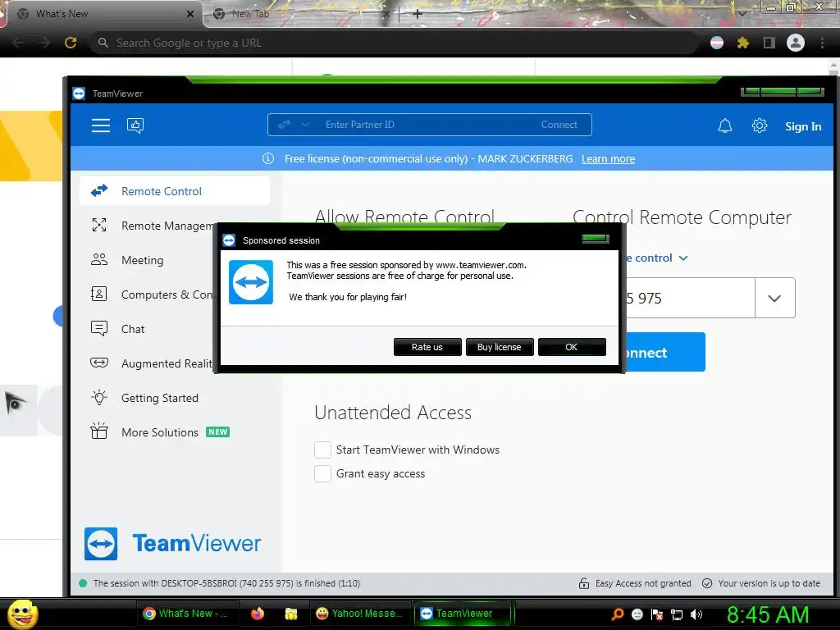
Task: Open More Solutions section
Action: point(160,431)
